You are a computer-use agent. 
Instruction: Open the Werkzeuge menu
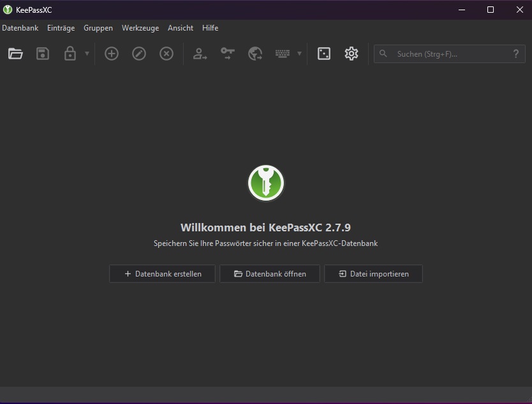(140, 28)
